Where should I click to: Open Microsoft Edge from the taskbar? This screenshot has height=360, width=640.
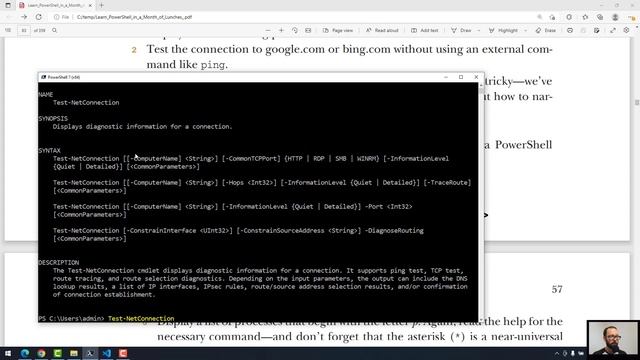25,353
